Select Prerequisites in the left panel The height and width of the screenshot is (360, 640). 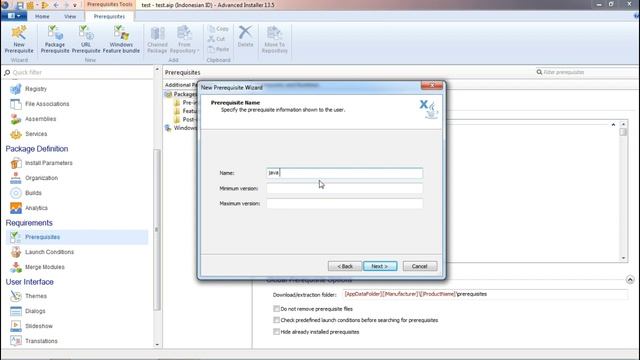point(77,237)
